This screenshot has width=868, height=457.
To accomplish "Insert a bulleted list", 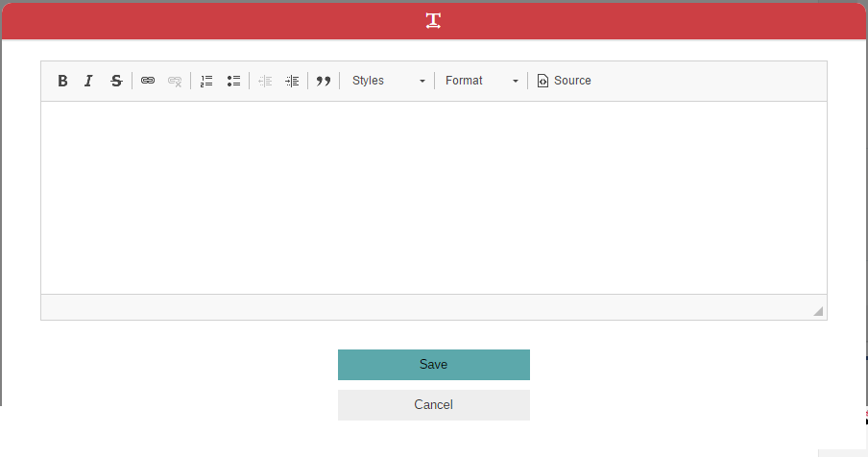I will pyautogui.click(x=233, y=81).
